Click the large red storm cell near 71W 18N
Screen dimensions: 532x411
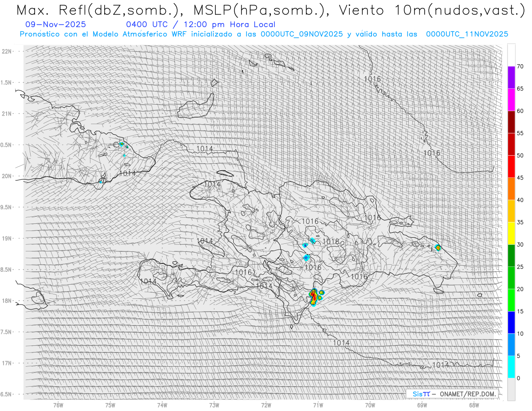click(x=314, y=297)
